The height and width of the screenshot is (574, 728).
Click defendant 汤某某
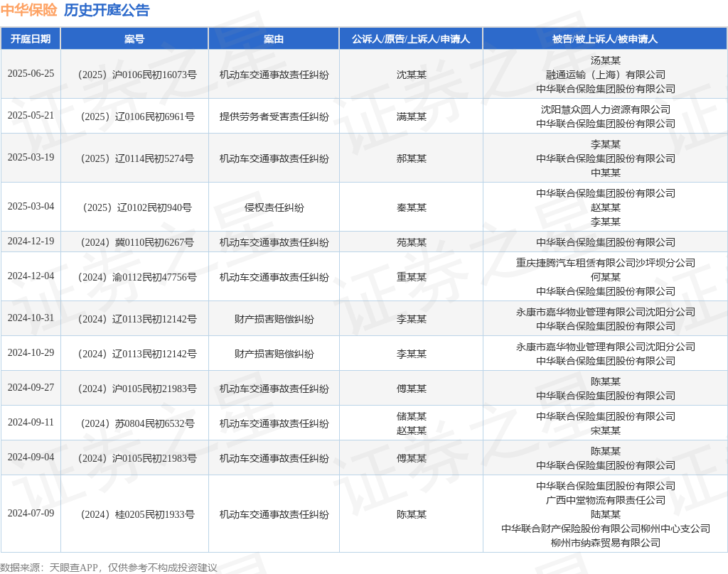click(x=606, y=60)
